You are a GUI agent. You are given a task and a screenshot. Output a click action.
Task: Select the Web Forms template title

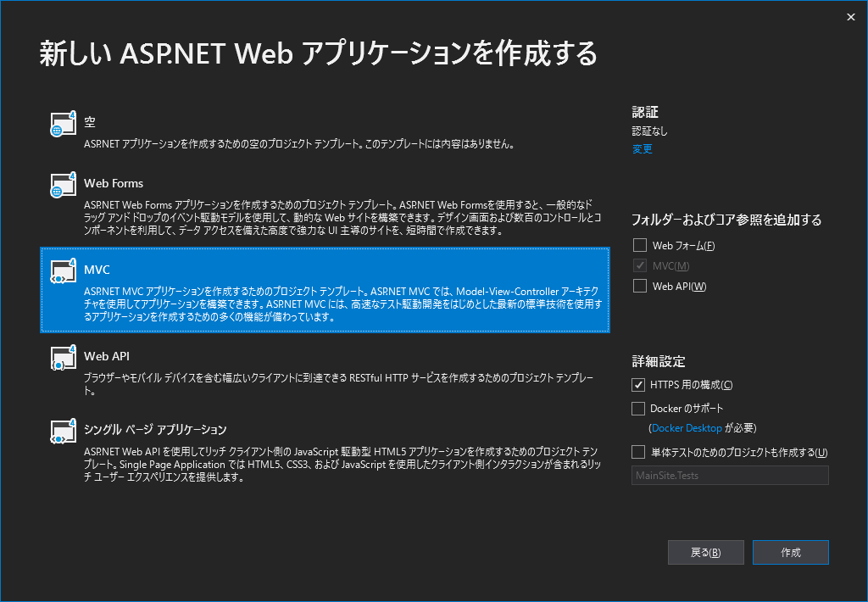point(114,183)
